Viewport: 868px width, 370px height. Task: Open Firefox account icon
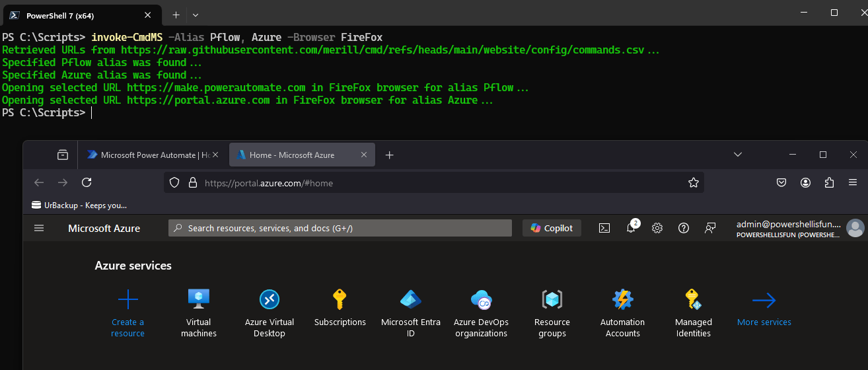point(805,182)
